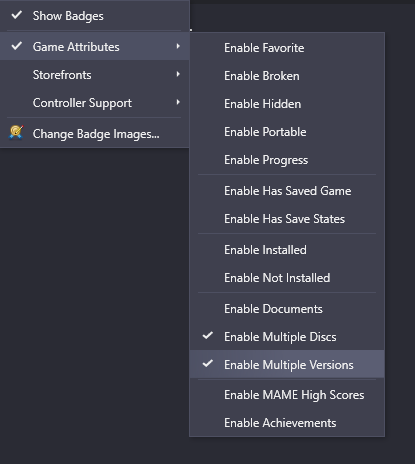Enable MAME High Scores badge
Image resolution: width=415 pixels, height=464 pixels.
pyautogui.click(x=287, y=395)
